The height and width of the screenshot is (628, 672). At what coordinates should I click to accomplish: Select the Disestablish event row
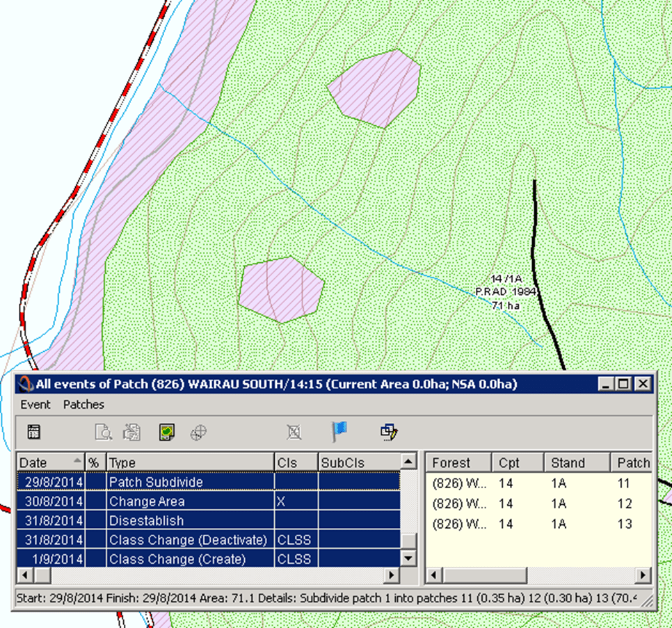(x=208, y=520)
